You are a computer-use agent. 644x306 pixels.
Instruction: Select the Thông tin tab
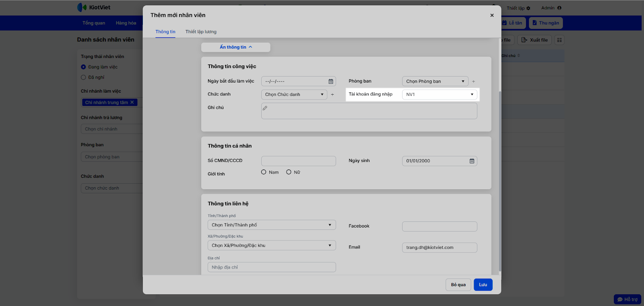click(165, 32)
